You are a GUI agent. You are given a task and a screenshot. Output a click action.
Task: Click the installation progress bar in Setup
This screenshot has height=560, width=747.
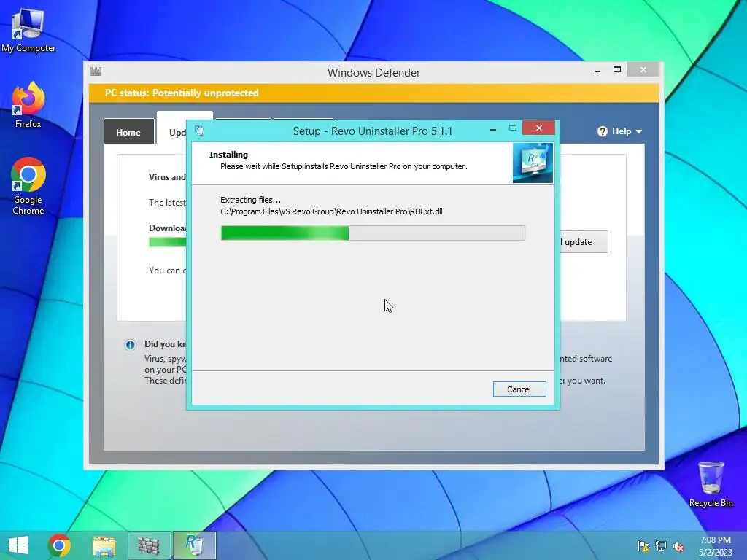pos(373,233)
